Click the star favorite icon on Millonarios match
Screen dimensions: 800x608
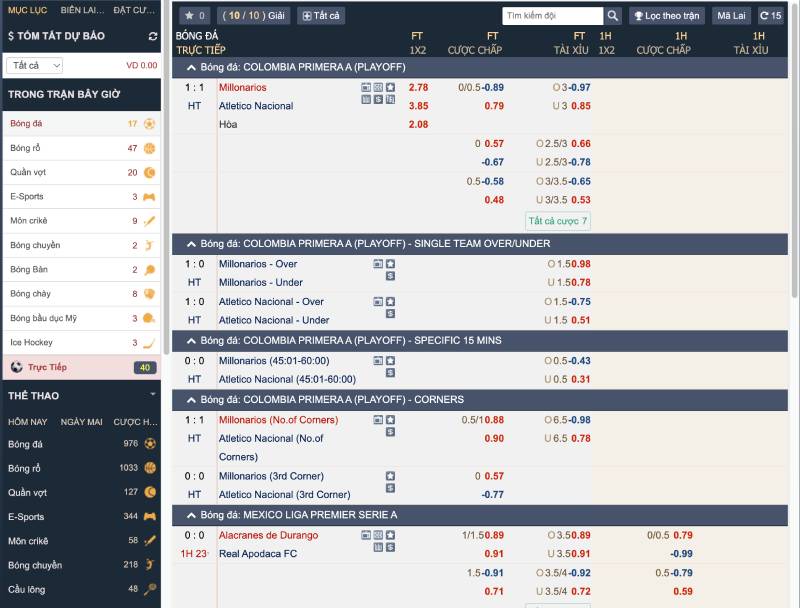(x=391, y=87)
